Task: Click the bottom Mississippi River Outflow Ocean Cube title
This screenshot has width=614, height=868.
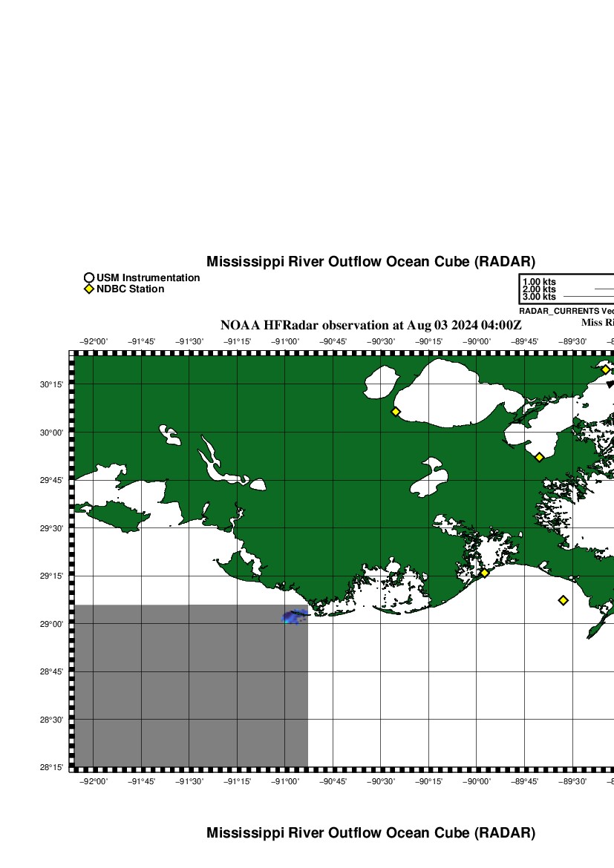Action: click(x=370, y=833)
